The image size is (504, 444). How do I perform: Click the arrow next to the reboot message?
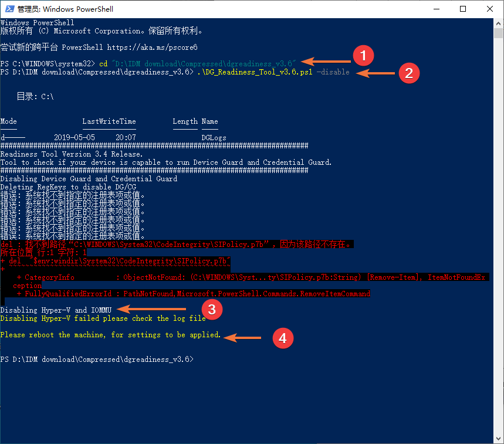pyautogui.click(x=242, y=338)
